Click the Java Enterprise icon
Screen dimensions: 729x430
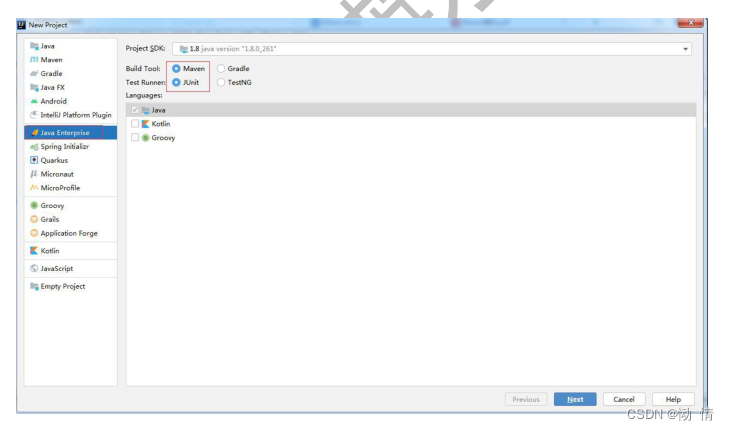click(34, 132)
